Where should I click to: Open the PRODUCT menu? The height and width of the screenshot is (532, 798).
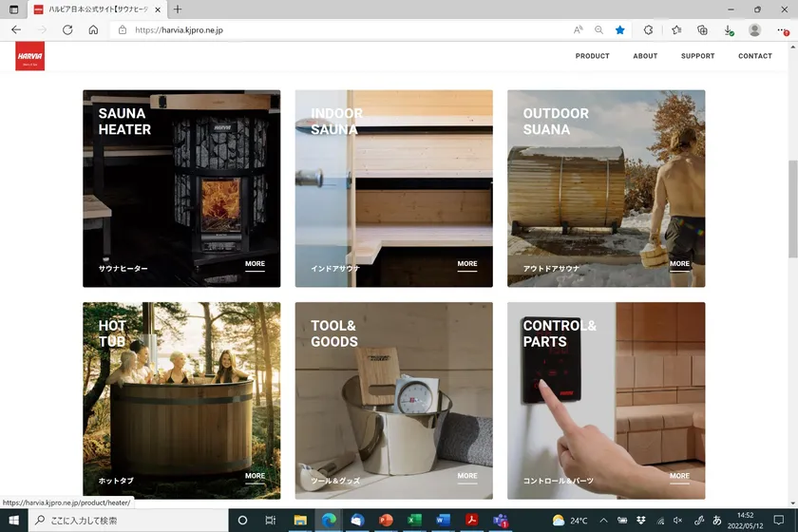pos(592,56)
